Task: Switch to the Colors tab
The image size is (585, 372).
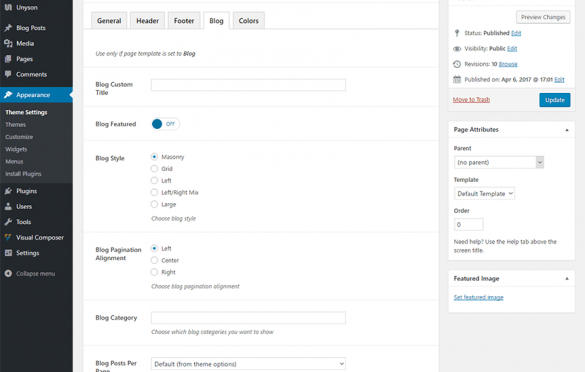Action: [x=248, y=21]
